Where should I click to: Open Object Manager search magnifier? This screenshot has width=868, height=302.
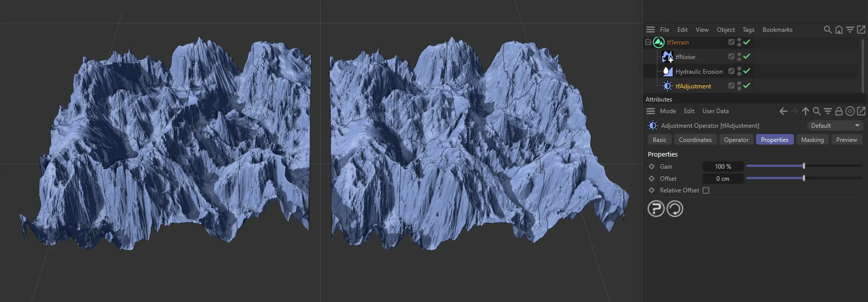(x=828, y=30)
